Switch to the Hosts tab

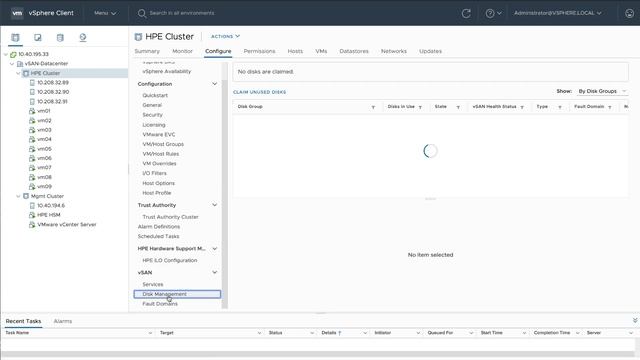(x=295, y=51)
